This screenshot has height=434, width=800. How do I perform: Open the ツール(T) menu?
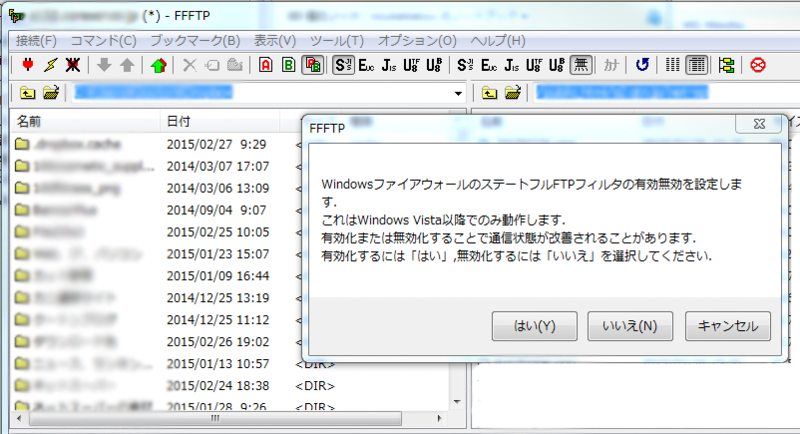tap(337, 40)
